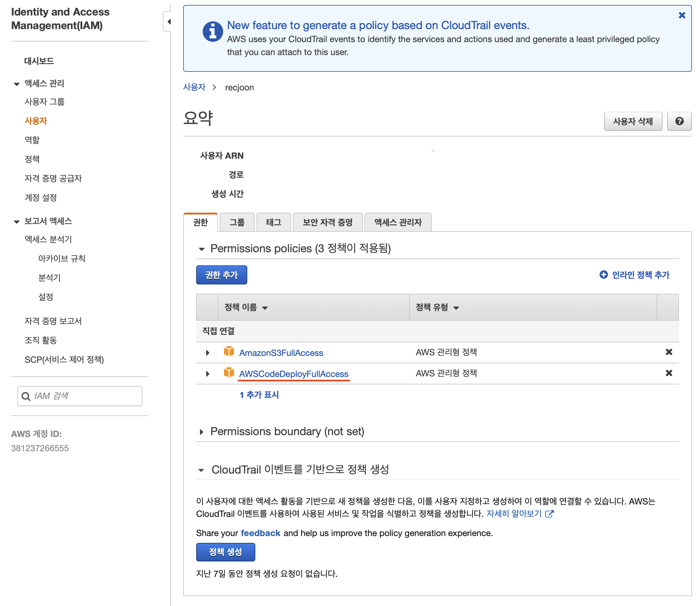This screenshot has height=606, width=700.
Task: Open 조직 활동 in the sidebar
Action: coord(41,340)
